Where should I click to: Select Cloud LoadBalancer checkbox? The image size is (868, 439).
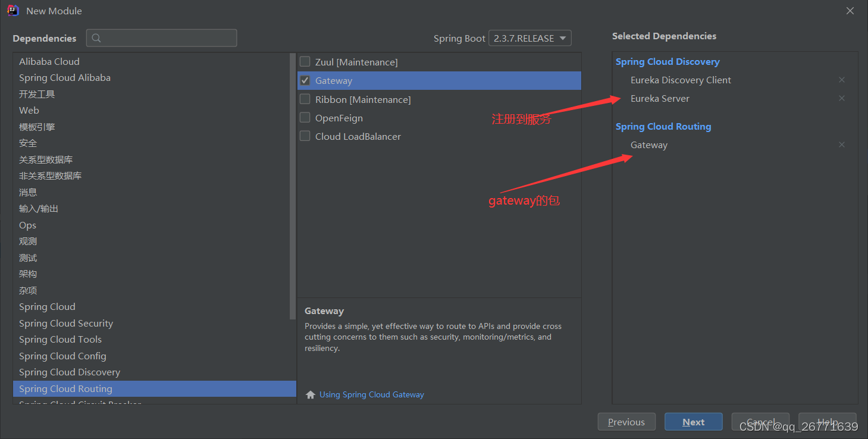305,136
